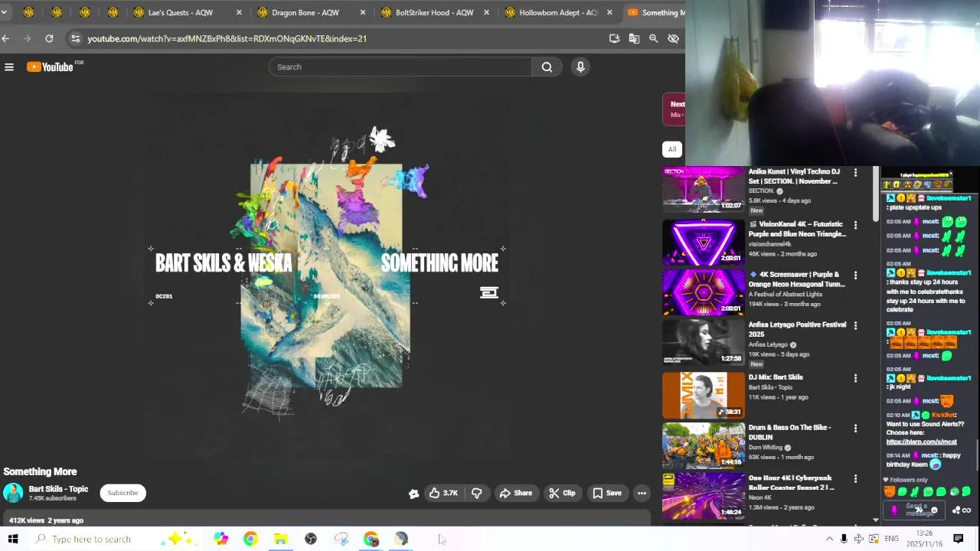Open Bart Skils channel avatar

(13, 493)
